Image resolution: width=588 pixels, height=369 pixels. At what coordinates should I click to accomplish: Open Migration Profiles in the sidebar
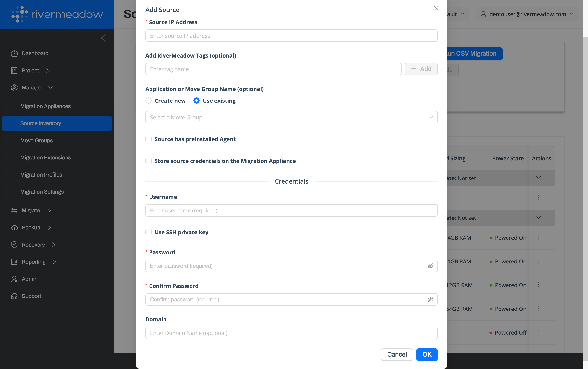pos(41,175)
